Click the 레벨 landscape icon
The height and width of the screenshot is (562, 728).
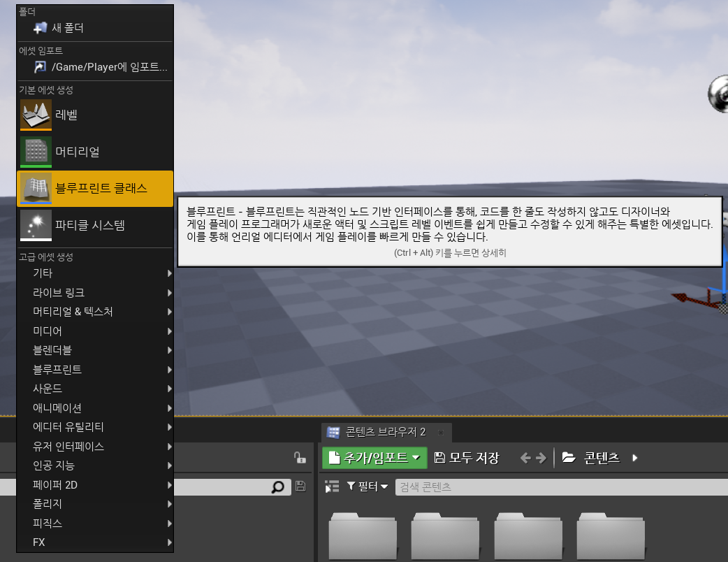pos(36,115)
